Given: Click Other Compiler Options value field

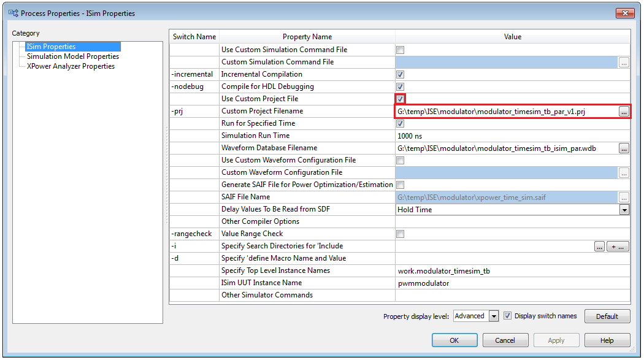Looking at the screenshot, I should tap(513, 221).
